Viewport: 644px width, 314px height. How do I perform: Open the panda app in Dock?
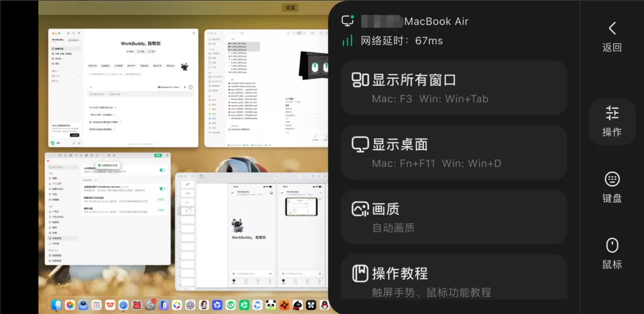tap(271, 304)
